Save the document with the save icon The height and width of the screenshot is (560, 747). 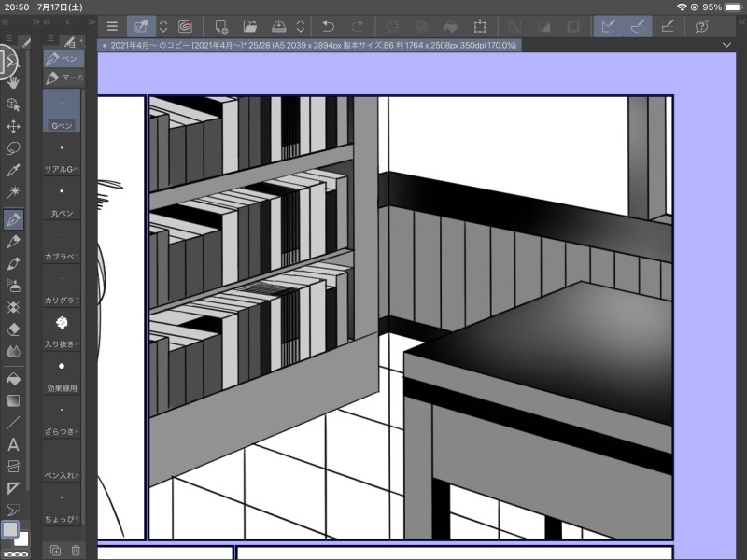click(278, 26)
